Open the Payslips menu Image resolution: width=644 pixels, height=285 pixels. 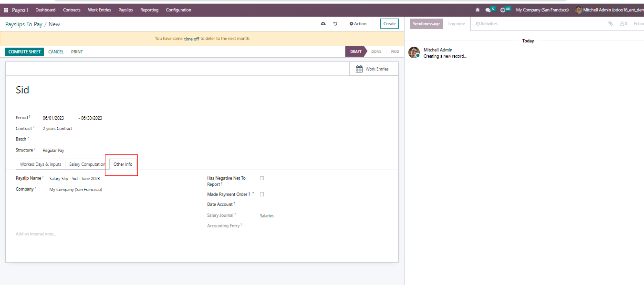coord(126,10)
